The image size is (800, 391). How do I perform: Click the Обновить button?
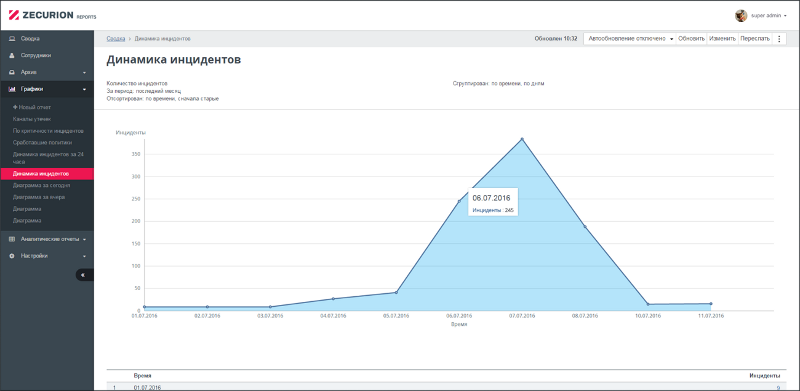pos(691,39)
